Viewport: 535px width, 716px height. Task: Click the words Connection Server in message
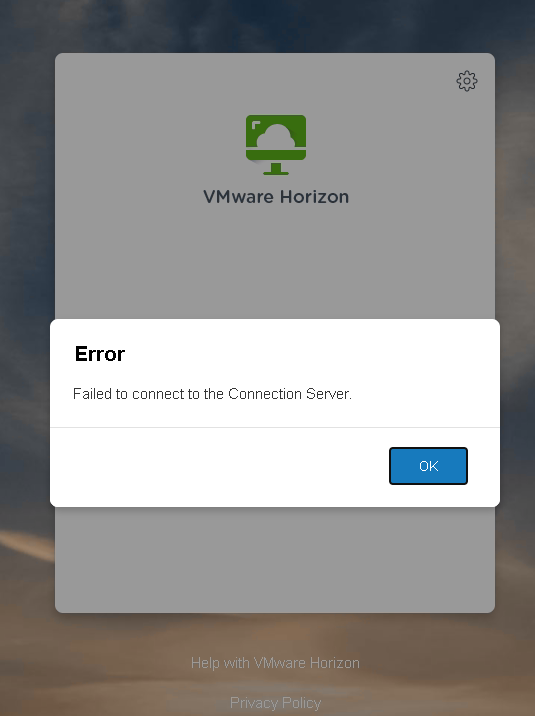(x=289, y=394)
